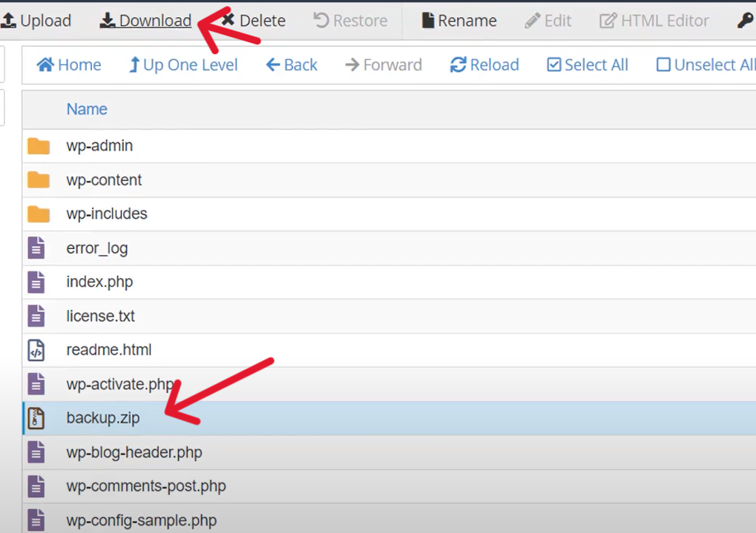The image size is (756, 533).
Task: Select the index.php file name
Action: tap(99, 282)
